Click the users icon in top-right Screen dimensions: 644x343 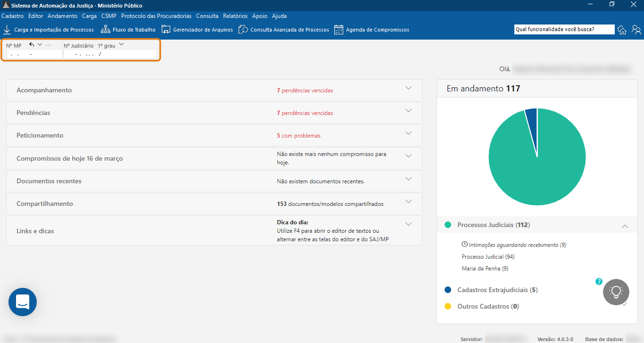pyautogui.click(x=636, y=30)
